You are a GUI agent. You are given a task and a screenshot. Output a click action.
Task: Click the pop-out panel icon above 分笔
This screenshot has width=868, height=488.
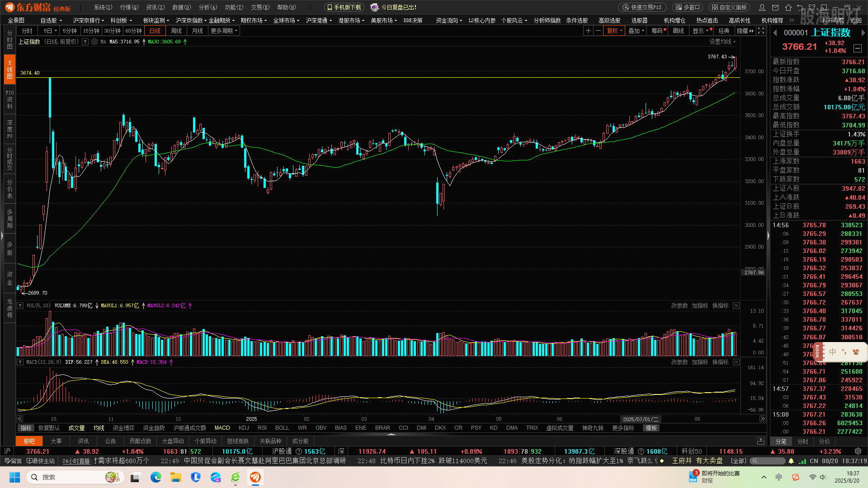click(x=761, y=441)
